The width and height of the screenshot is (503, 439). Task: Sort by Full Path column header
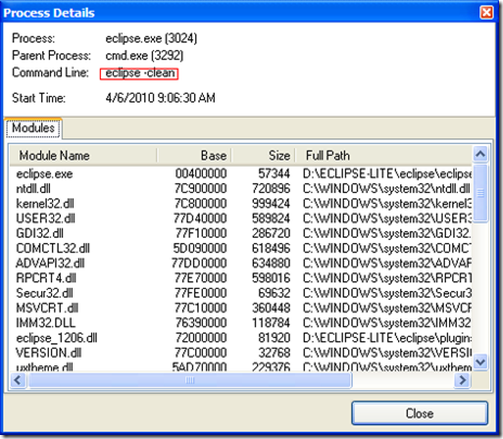(383, 155)
